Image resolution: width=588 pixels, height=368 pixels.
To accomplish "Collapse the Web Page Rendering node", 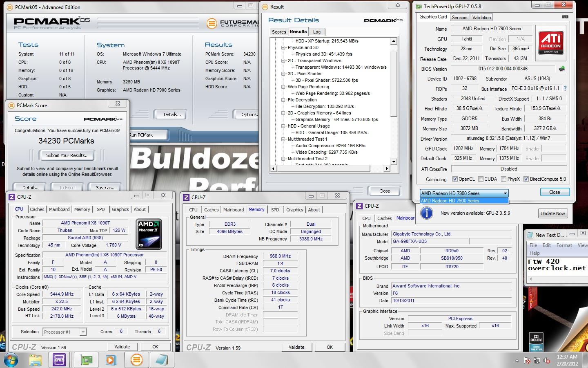I will point(283,87).
